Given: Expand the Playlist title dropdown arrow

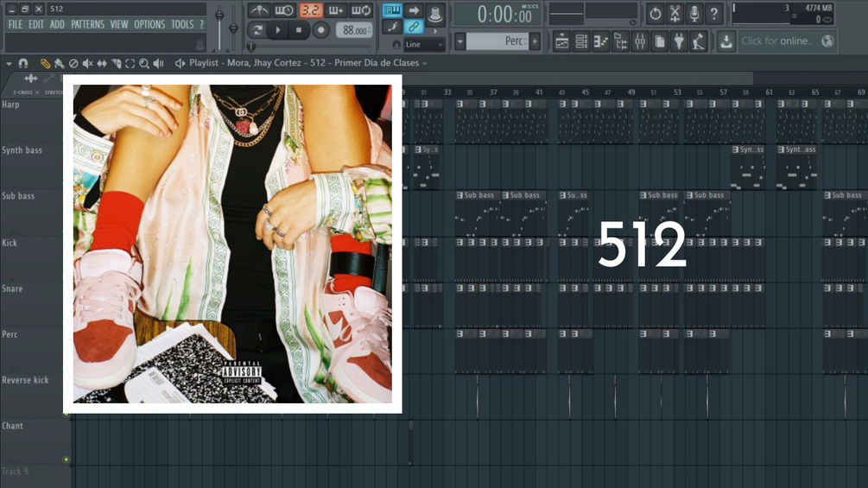Looking at the screenshot, I should coord(425,64).
